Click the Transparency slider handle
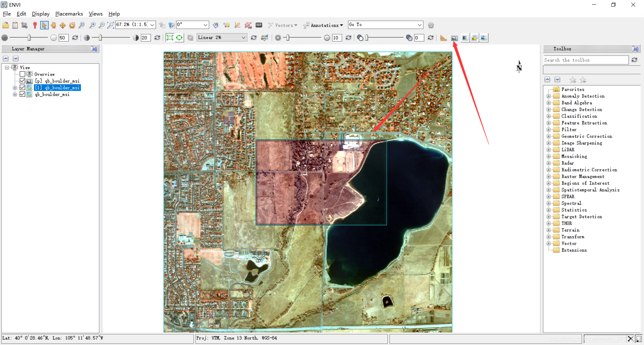 click(x=367, y=38)
